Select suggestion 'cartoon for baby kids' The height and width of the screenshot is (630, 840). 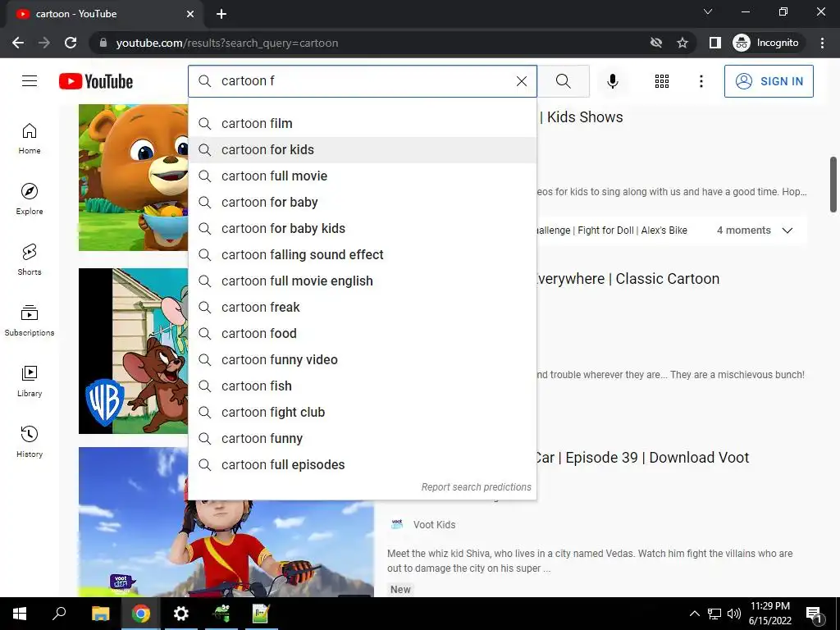tap(362, 229)
